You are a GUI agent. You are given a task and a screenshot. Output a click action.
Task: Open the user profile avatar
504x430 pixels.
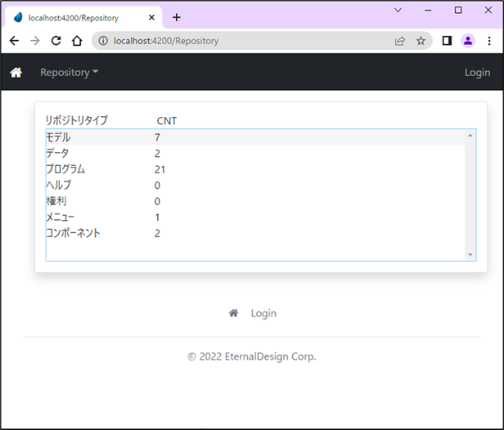tap(468, 40)
